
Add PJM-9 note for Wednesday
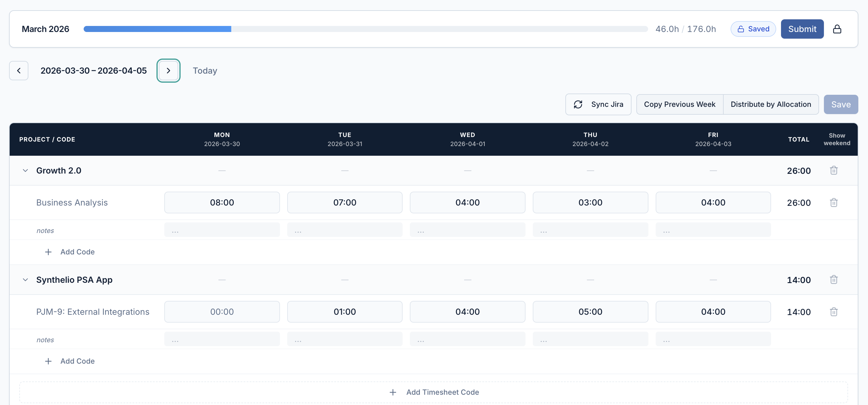pos(467,339)
